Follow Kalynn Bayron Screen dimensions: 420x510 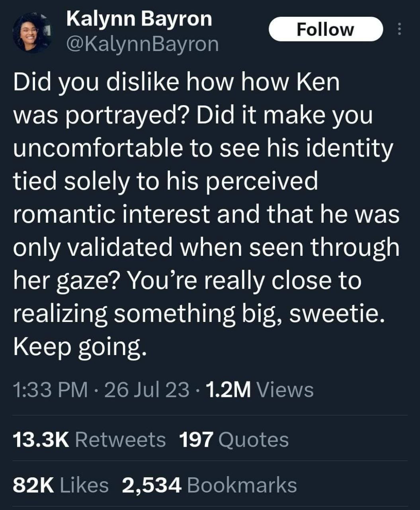click(325, 29)
